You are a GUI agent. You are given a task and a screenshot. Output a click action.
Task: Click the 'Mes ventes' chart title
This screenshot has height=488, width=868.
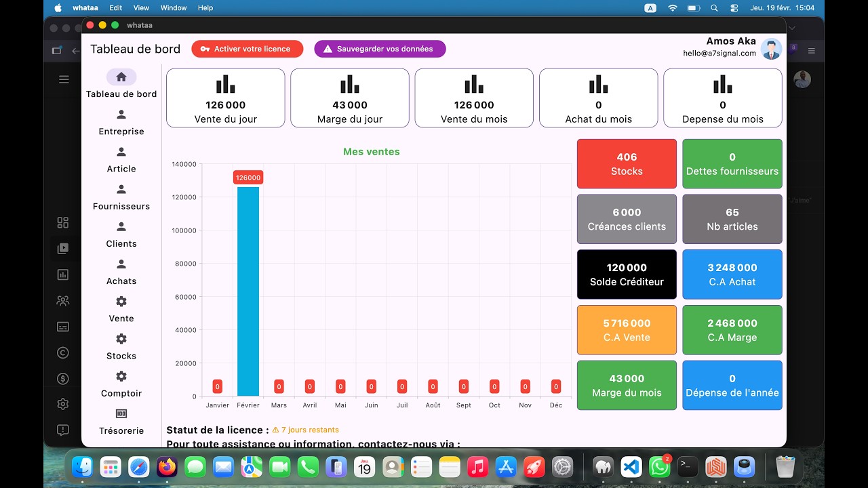click(x=372, y=152)
